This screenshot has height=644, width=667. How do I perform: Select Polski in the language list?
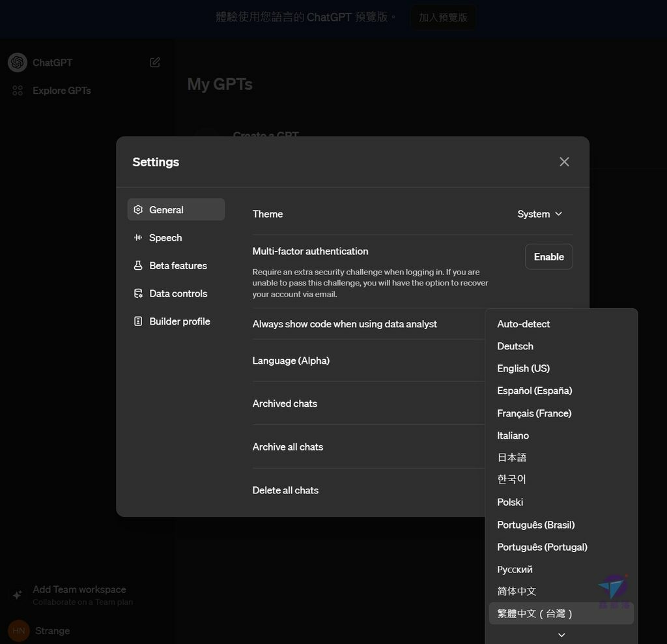click(561, 503)
